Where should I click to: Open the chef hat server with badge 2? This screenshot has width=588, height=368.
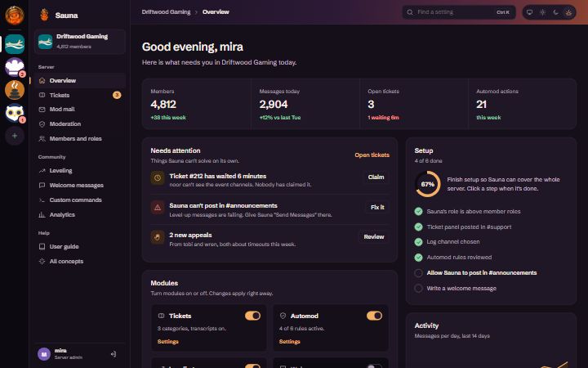pos(15,67)
